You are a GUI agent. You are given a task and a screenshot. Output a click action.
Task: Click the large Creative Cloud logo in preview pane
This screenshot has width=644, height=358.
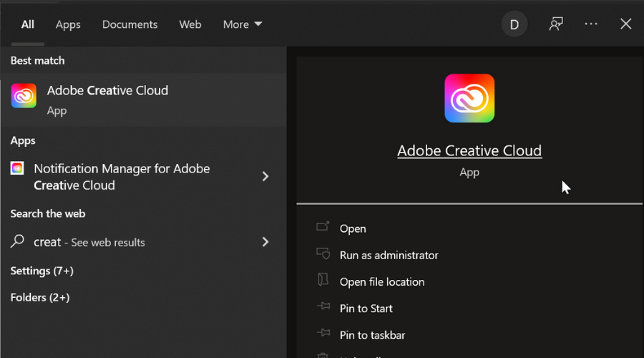(x=469, y=98)
